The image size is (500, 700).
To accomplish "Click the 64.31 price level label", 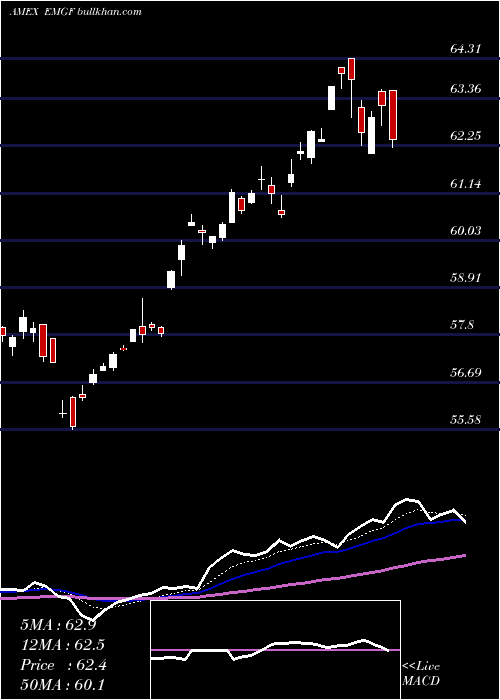I will click(x=466, y=48).
